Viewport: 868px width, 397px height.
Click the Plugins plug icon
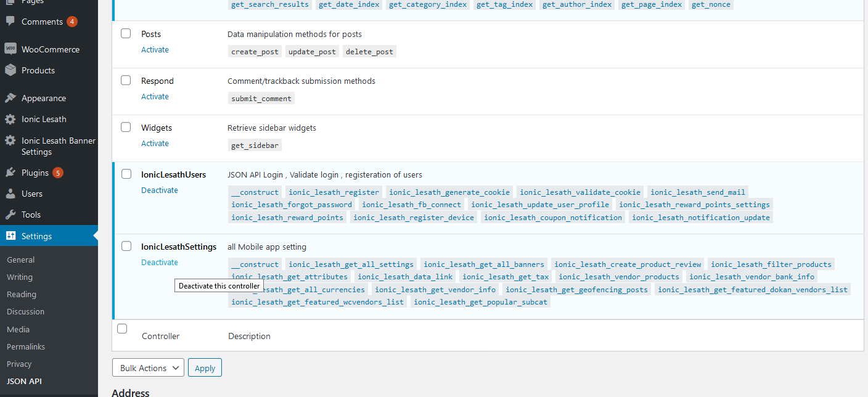point(10,173)
